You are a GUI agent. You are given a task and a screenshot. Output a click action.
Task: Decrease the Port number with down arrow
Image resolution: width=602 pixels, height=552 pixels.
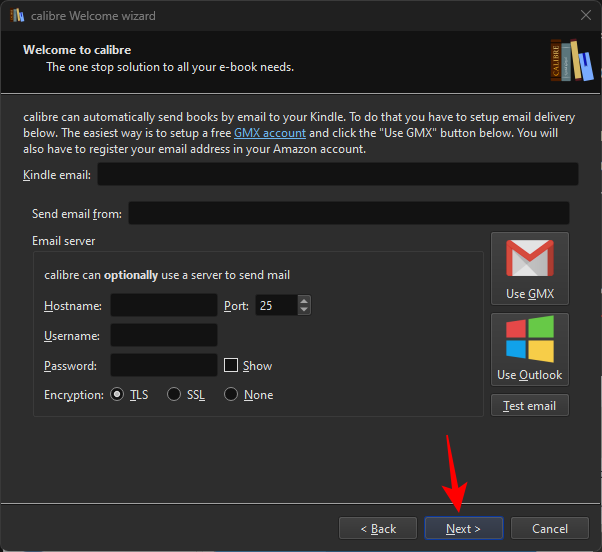click(x=305, y=310)
